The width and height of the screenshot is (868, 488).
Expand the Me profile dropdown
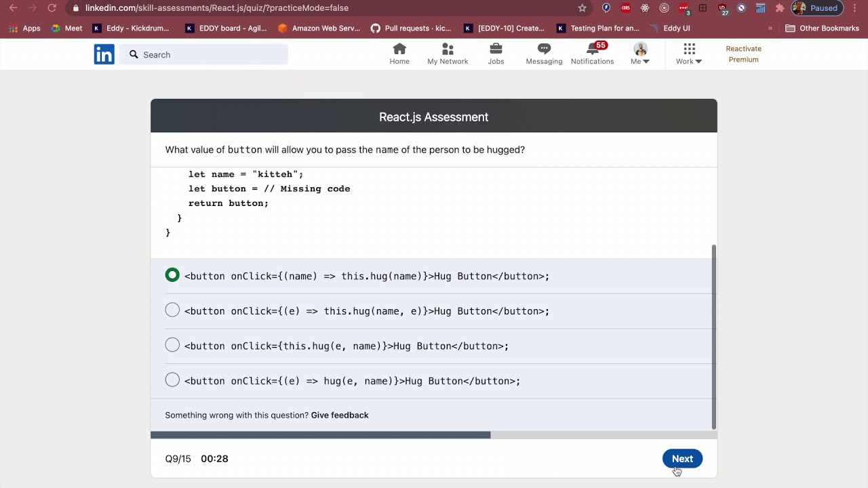point(640,54)
